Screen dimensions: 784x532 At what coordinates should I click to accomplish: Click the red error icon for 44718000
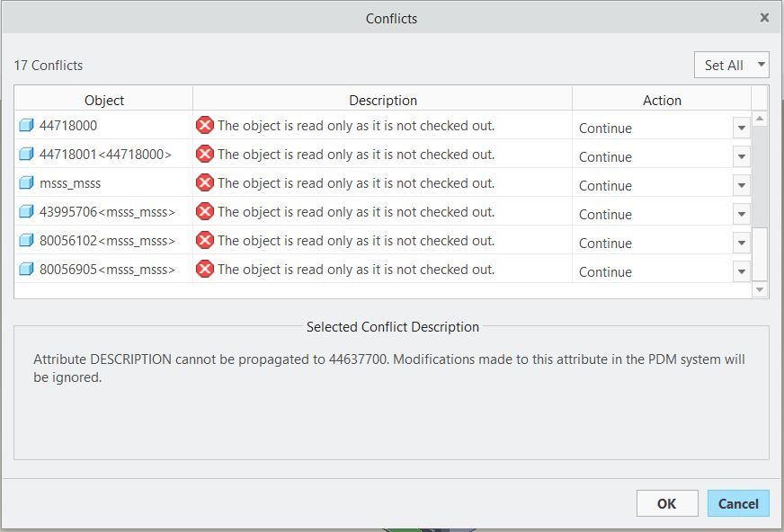coord(205,126)
